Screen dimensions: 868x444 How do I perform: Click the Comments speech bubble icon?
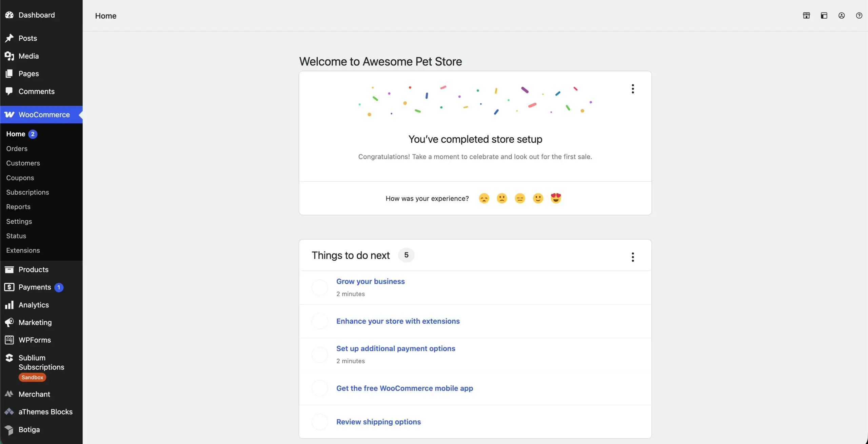[9, 91]
